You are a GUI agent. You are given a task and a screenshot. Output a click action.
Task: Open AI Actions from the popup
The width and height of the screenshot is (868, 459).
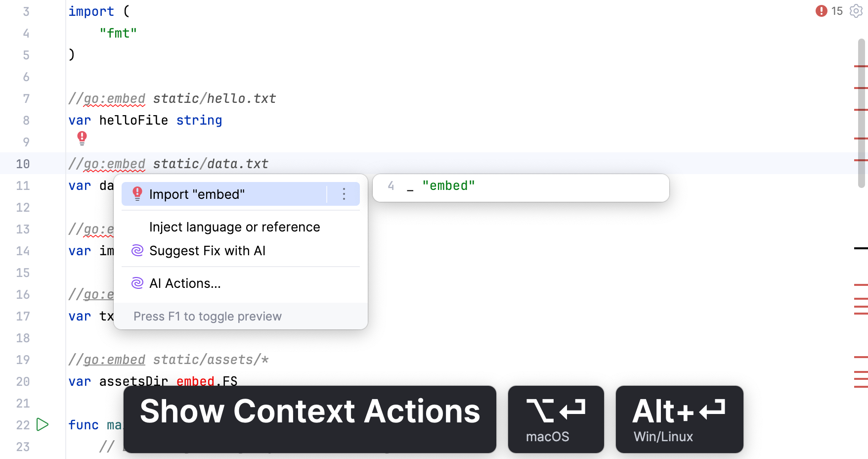(x=185, y=283)
